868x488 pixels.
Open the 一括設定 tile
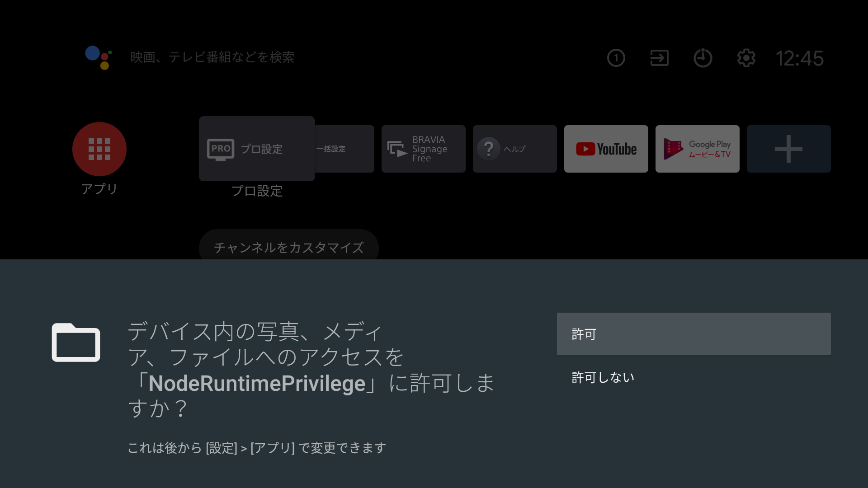(344, 149)
